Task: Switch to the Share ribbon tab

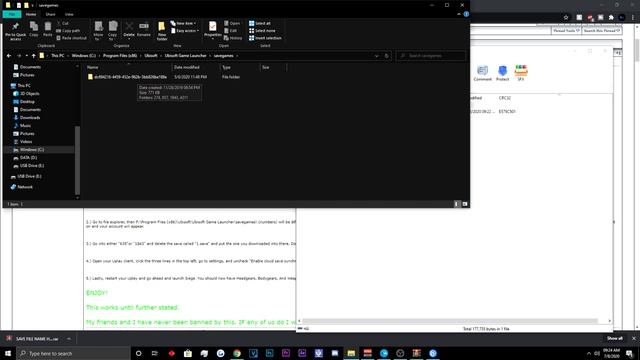Action: [50, 14]
